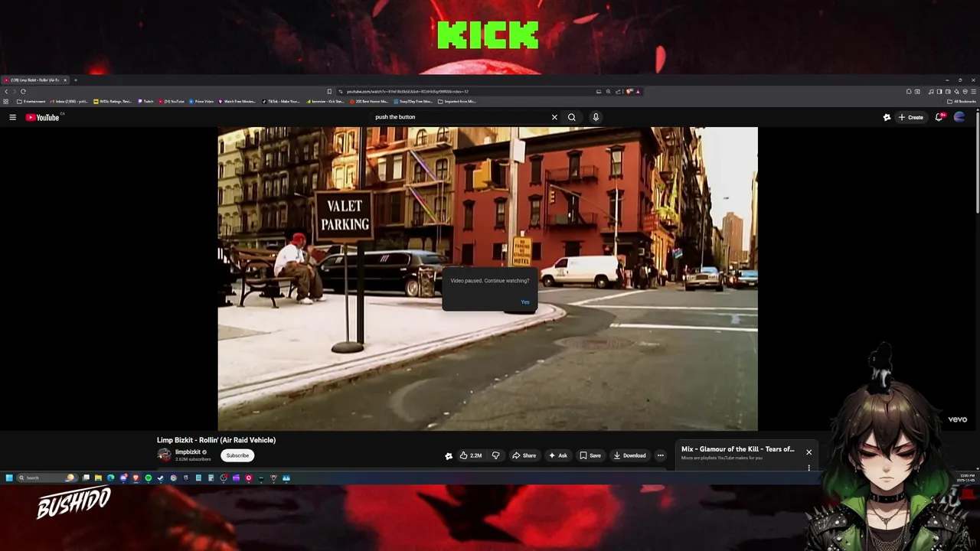Image resolution: width=980 pixels, height=551 pixels.
Task: Open the browser apps grid icon
Action: coord(5,101)
